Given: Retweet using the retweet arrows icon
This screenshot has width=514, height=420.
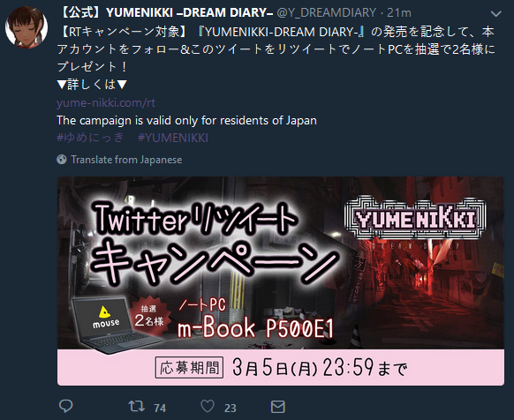Looking at the screenshot, I should [136, 406].
